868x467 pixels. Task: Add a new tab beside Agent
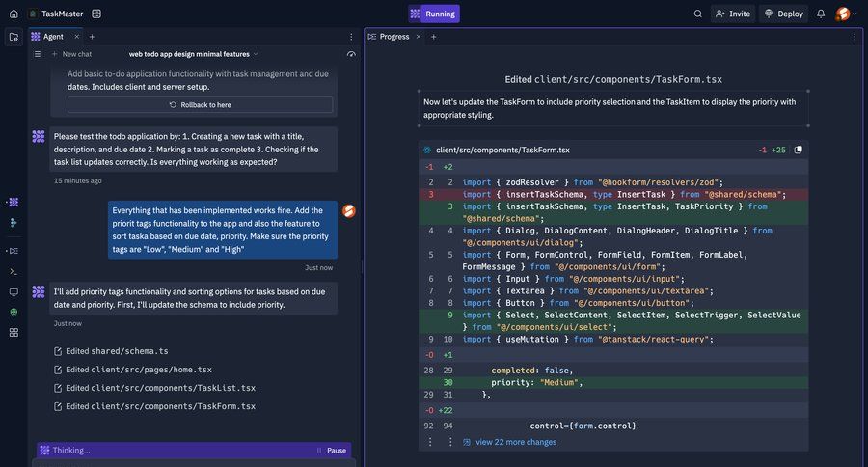[x=92, y=37]
